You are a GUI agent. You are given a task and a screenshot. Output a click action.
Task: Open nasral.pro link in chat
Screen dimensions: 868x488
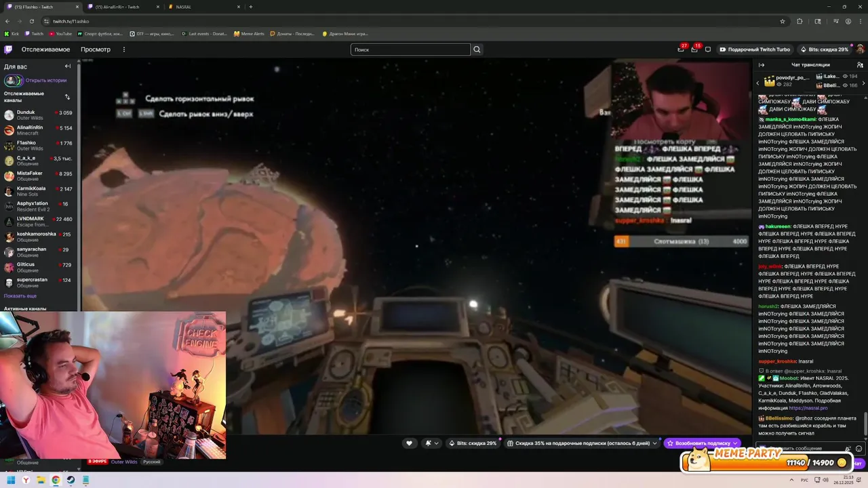click(x=808, y=408)
